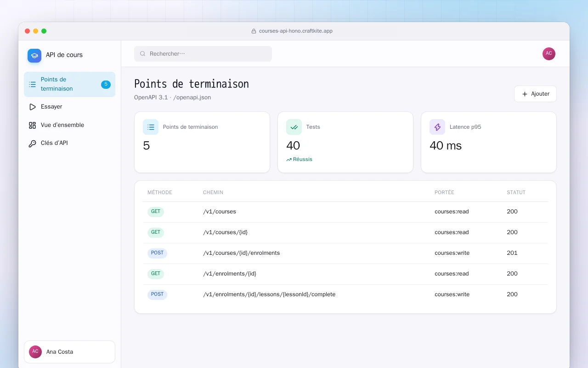This screenshot has width=588, height=368.
Task: Click the GET badge for /v1/courses/{id} row
Action: 156,232
